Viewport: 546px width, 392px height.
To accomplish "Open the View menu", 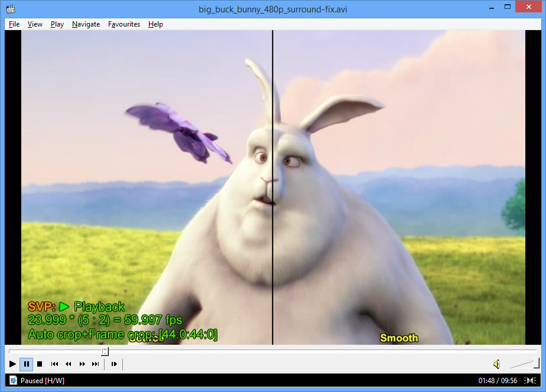I will [x=35, y=24].
